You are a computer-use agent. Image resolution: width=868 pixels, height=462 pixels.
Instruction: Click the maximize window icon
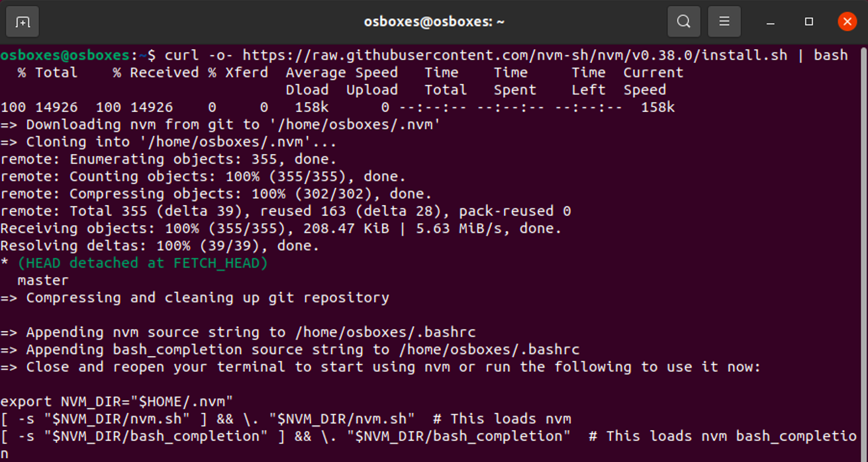click(808, 22)
